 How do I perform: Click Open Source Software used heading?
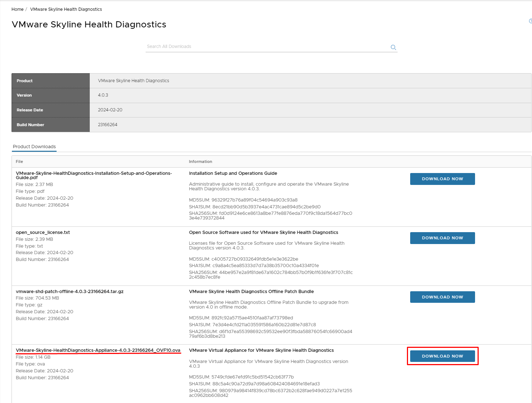[x=263, y=232]
